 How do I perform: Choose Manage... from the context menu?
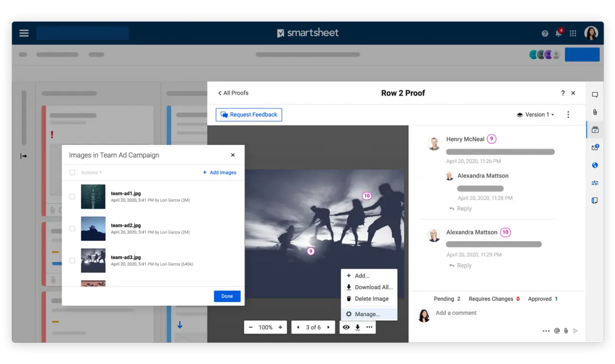tap(367, 314)
